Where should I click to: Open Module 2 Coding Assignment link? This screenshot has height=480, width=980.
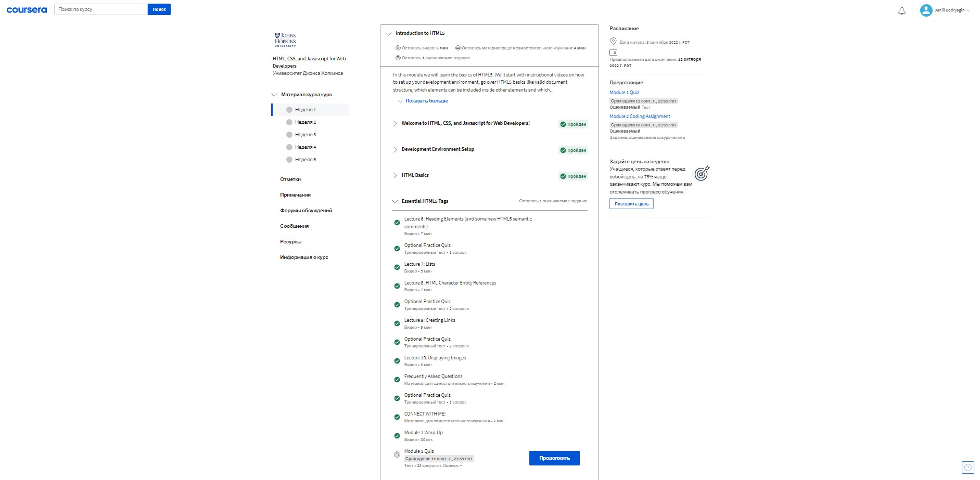(x=640, y=116)
